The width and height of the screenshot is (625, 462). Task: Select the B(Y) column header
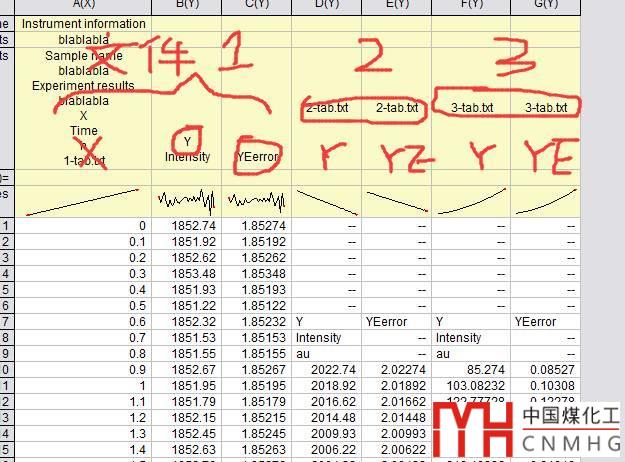[187, 5]
